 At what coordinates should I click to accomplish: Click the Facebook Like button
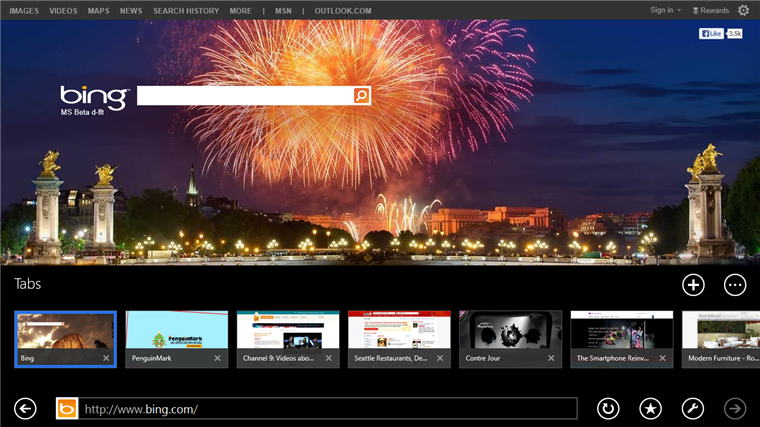[711, 33]
